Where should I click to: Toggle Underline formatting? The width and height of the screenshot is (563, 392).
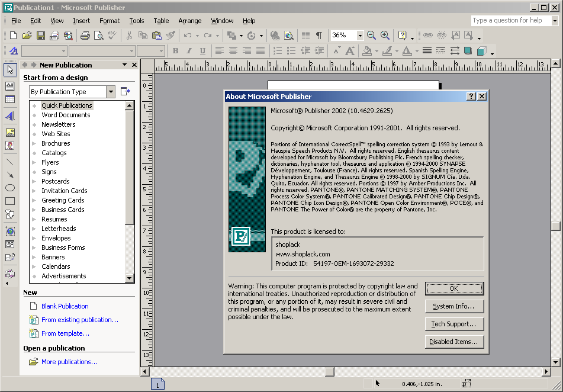pos(202,51)
